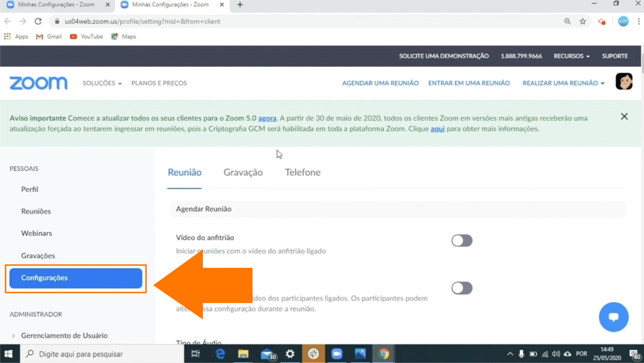The height and width of the screenshot is (363, 644).
Task: Open File Explorer from taskbar
Action: (243, 354)
